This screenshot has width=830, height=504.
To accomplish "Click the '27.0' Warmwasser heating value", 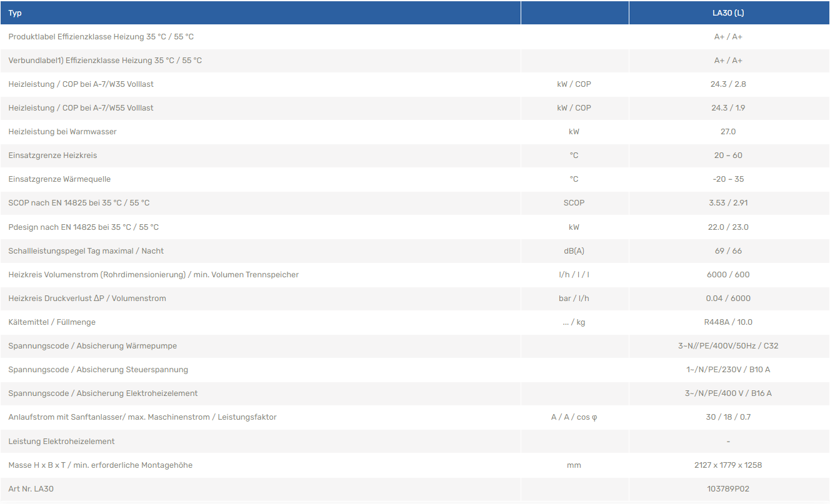I will [x=728, y=132].
